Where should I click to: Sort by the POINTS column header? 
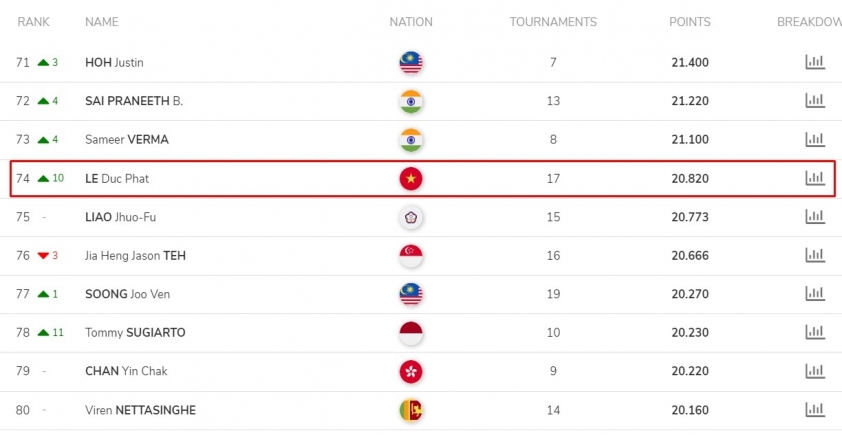coord(689,22)
